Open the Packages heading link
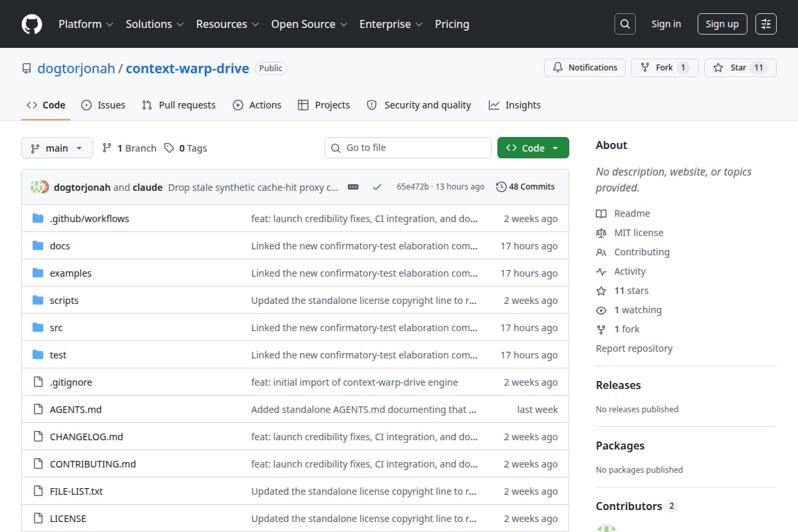The width and height of the screenshot is (798, 532). click(620, 446)
